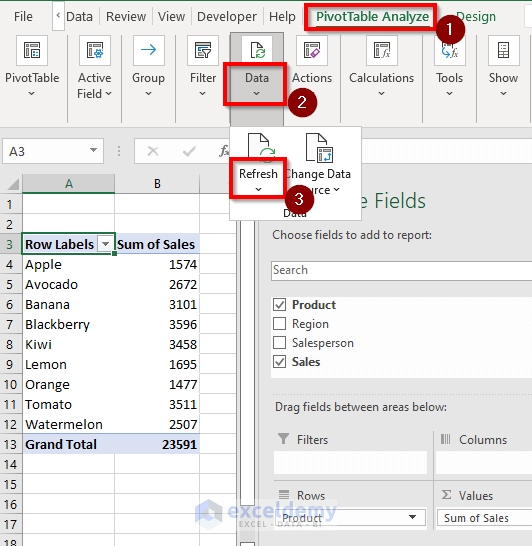532x546 pixels.
Task: Select the PivotTable Analyze tab
Action: pyautogui.click(x=372, y=16)
